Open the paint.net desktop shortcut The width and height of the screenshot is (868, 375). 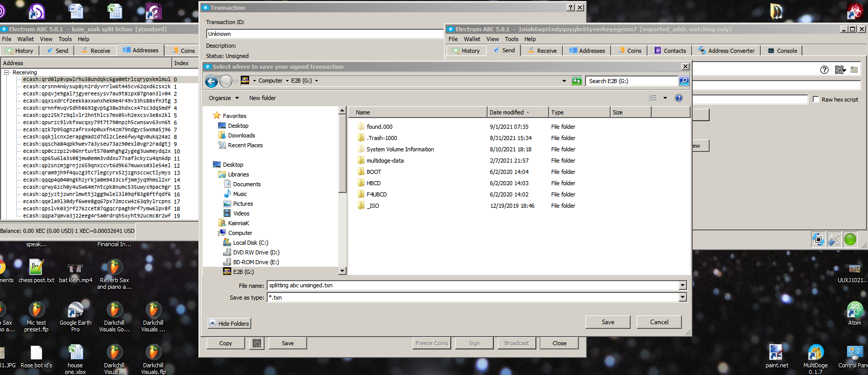777,356
